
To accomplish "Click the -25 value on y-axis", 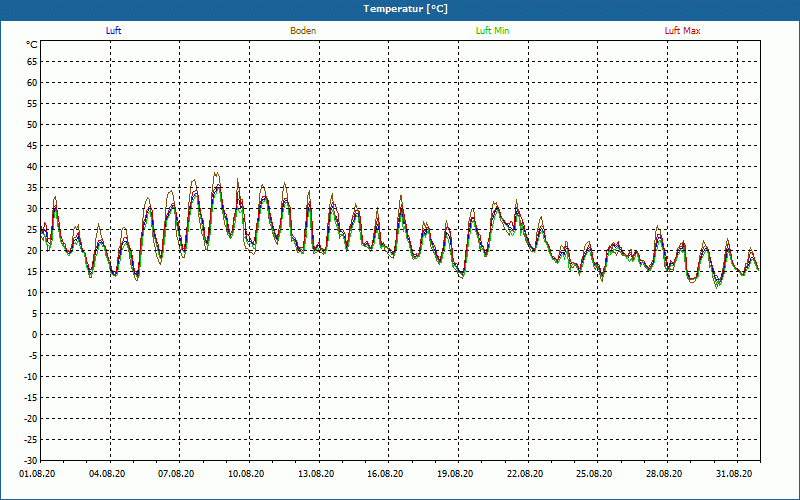I will pyautogui.click(x=31, y=440).
